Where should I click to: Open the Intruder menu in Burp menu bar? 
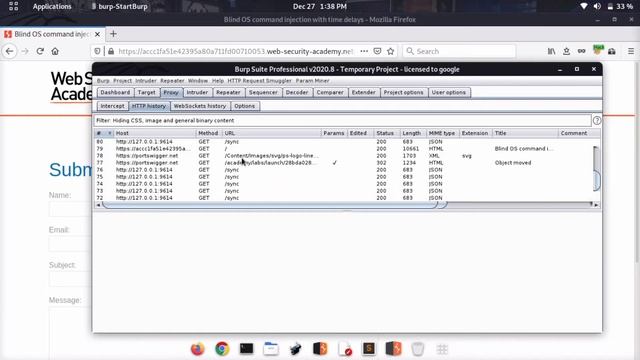pos(146,81)
